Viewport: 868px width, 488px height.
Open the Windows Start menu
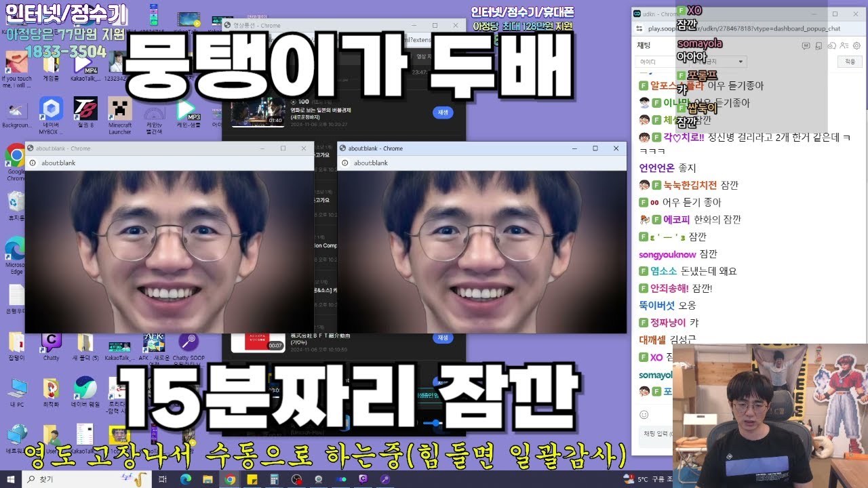point(10,479)
